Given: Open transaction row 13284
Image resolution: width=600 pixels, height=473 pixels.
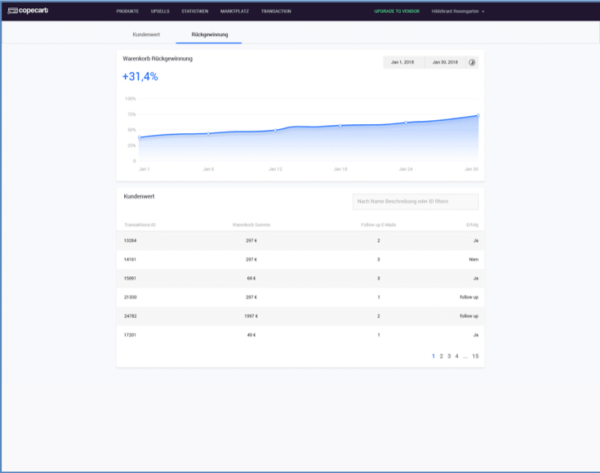Looking at the screenshot, I should 130,241.
